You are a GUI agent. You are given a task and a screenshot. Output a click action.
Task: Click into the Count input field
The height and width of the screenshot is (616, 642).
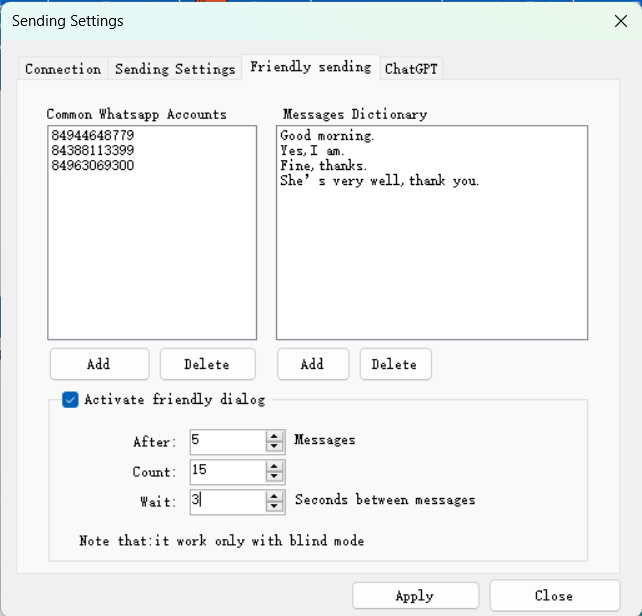(x=226, y=472)
